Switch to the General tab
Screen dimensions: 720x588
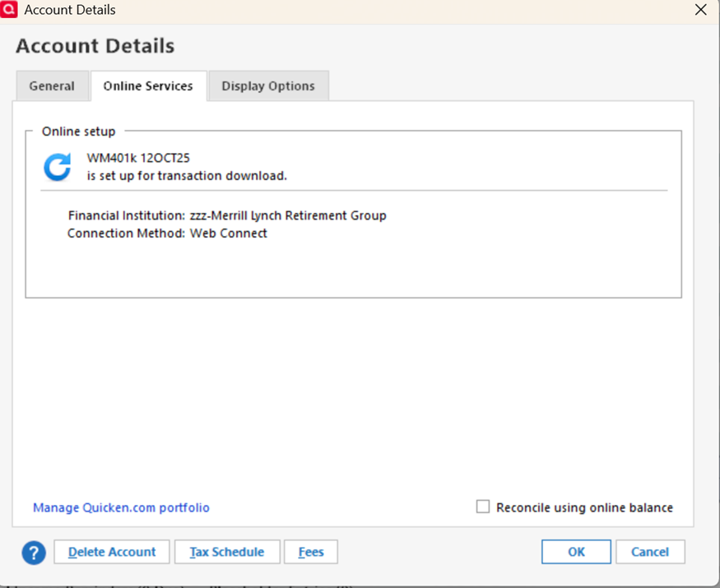tap(52, 86)
